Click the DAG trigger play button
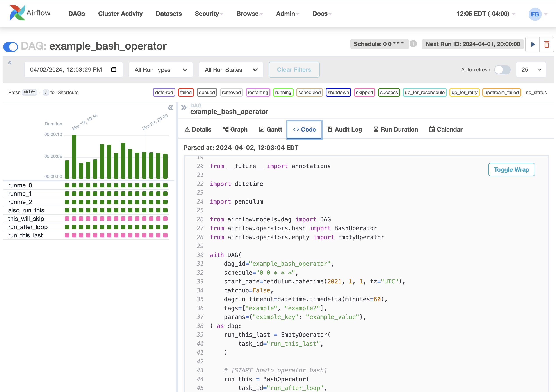The image size is (556, 392). click(x=533, y=45)
